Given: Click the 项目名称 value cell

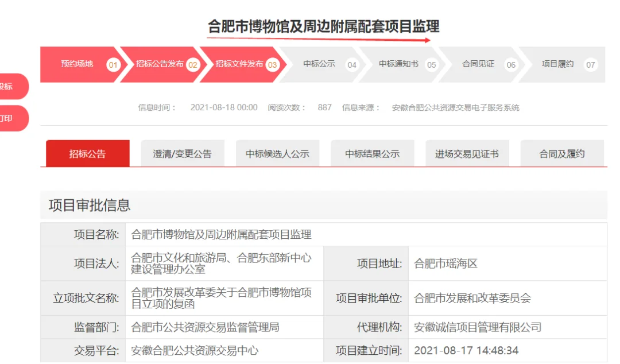Looking at the screenshot, I should coord(366,234).
